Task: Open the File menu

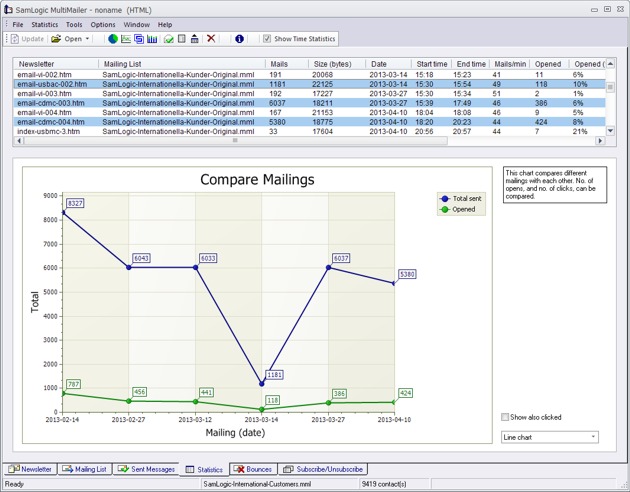Action: tap(18, 24)
